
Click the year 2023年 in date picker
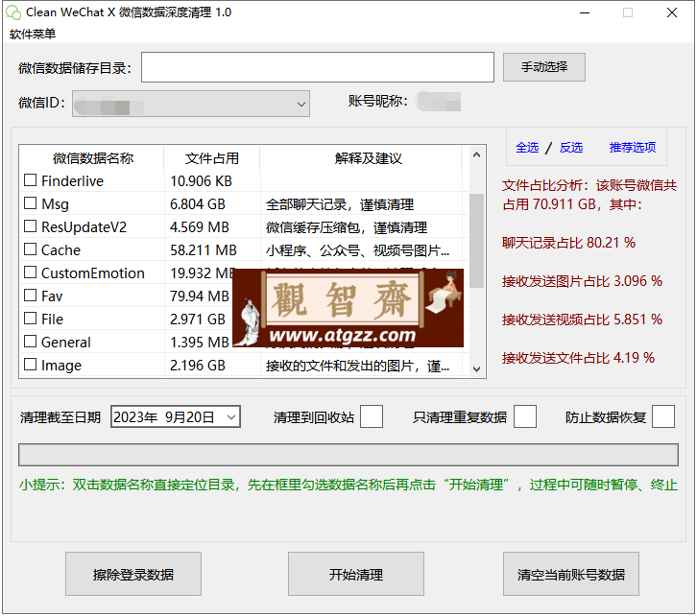tap(135, 417)
